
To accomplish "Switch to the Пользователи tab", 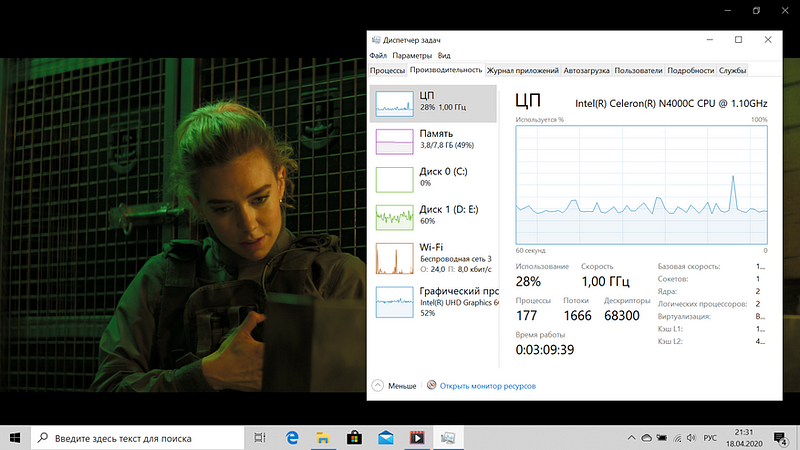I will pos(638,70).
